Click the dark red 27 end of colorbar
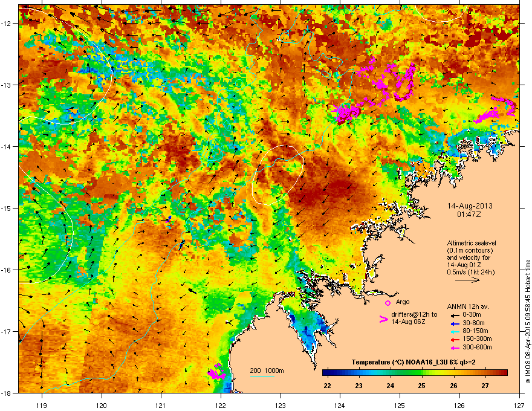This screenshot has height=411, width=532. coord(502,373)
